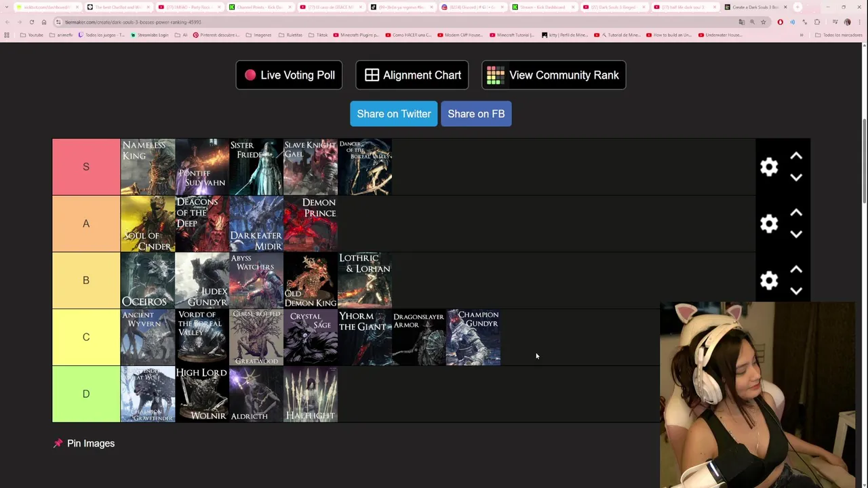Open the Streamlabs Login bookmark

[x=150, y=35]
